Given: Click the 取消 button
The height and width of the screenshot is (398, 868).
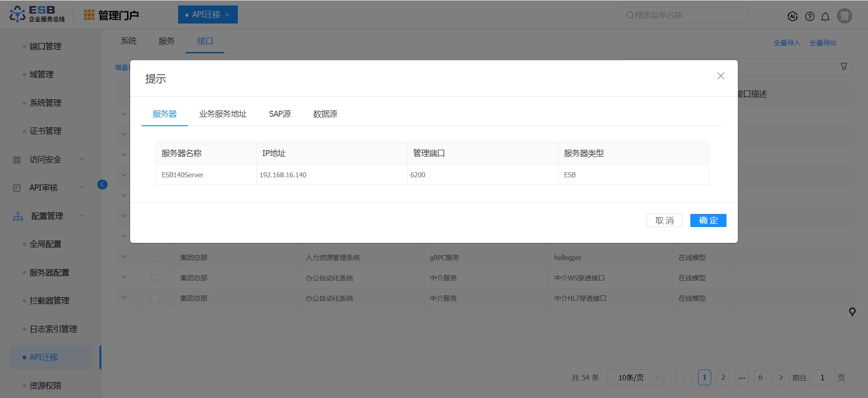Looking at the screenshot, I should pyautogui.click(x=664, y=220).
